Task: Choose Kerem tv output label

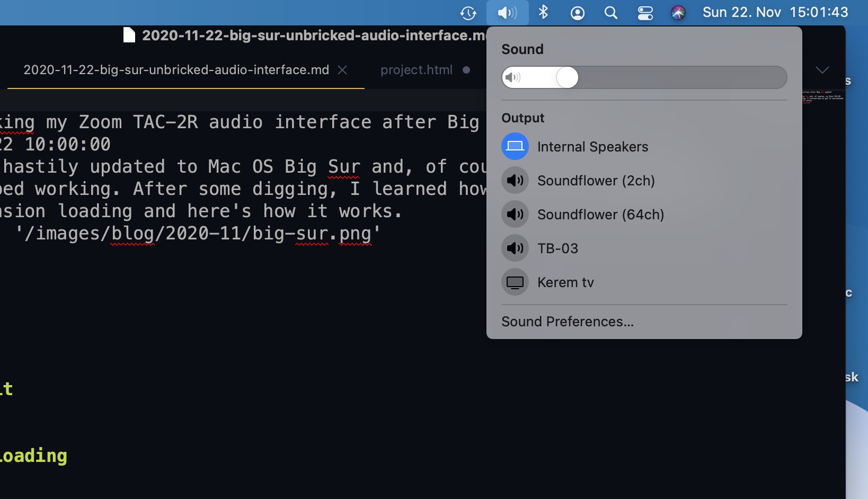Action: [x=565, y=282]
